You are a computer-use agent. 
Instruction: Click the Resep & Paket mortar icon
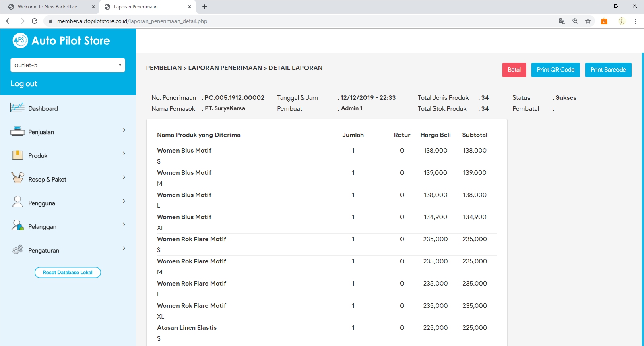(x=17, y=178)
